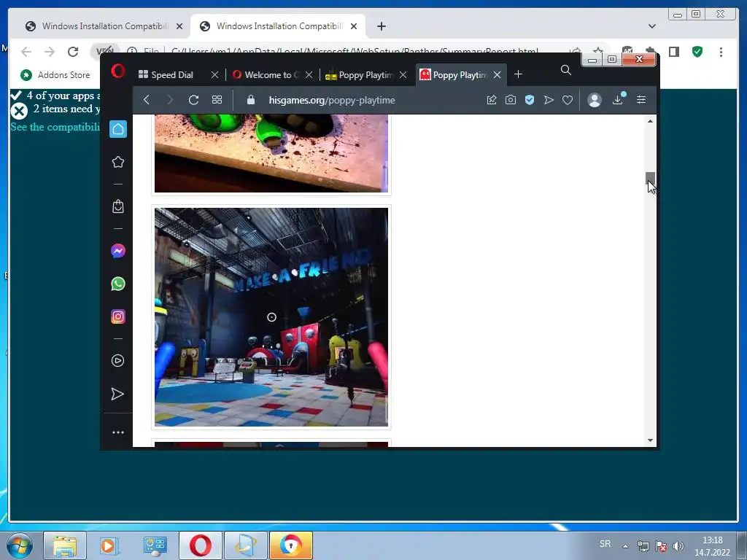Close the Welcome to Opera tab
The image size is (747, 560).
pos(309,75)
